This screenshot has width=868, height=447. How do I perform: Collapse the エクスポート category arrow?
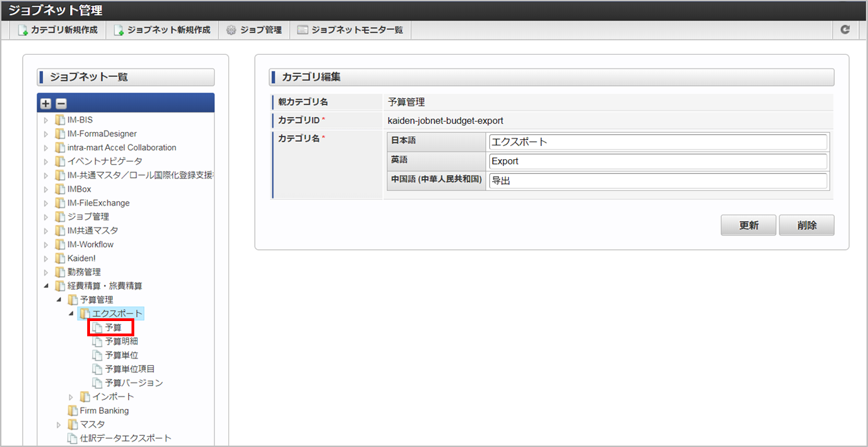click(71, 314)
